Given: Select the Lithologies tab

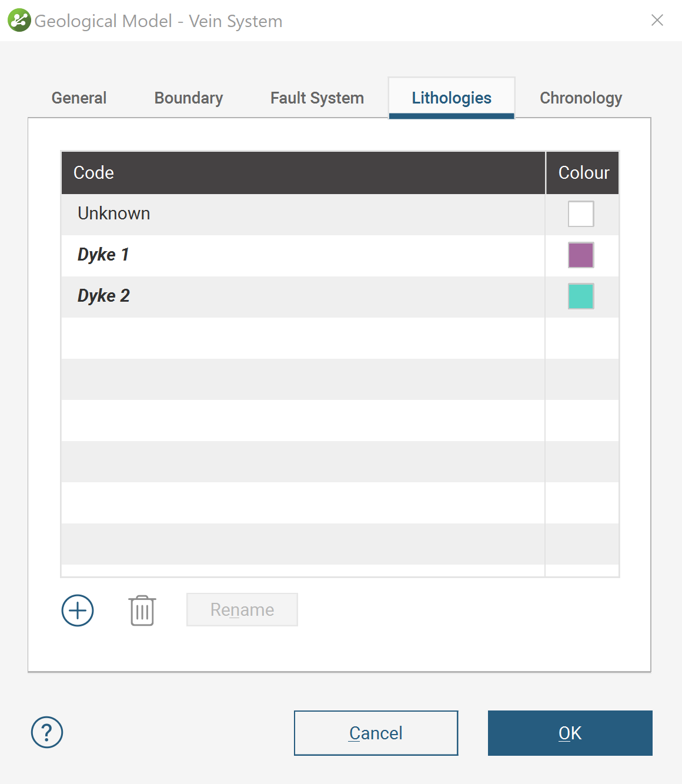Looking at the screenshot, I should pos(452,98).
